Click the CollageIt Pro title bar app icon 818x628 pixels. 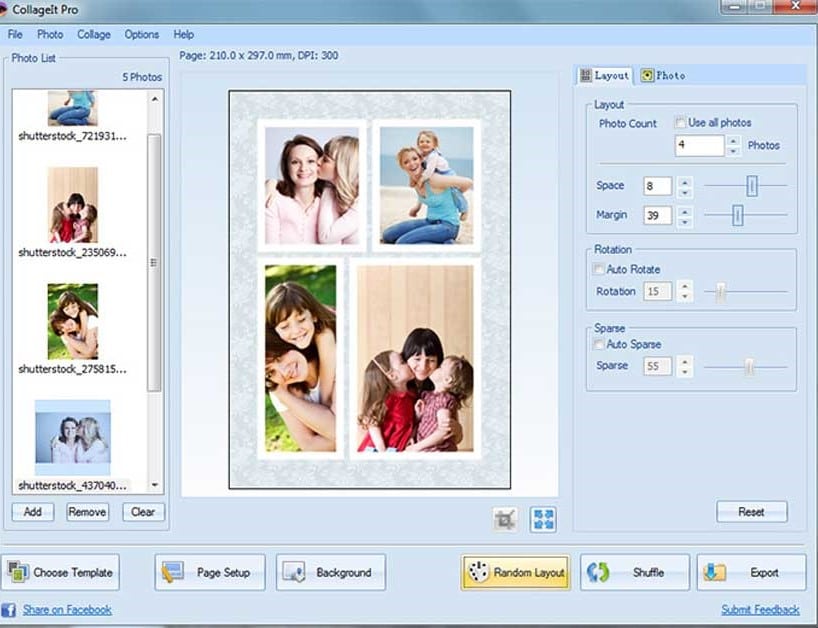click(x=3, y=9)
